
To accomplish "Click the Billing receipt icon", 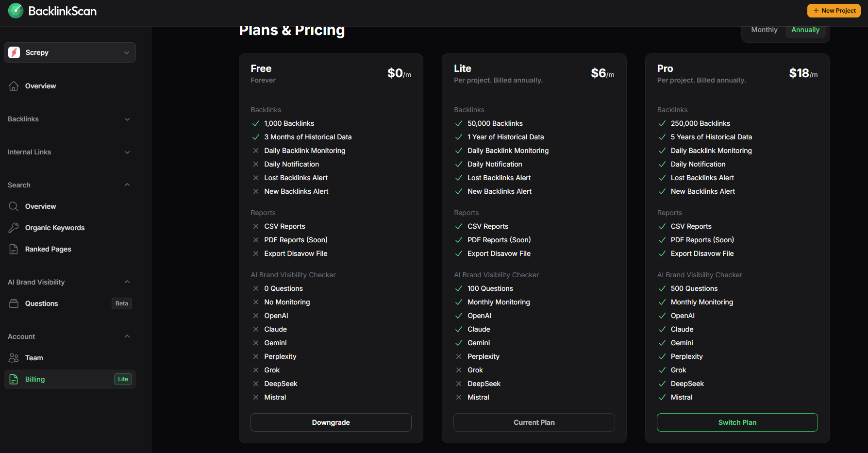I will click(x=14, y=379).
